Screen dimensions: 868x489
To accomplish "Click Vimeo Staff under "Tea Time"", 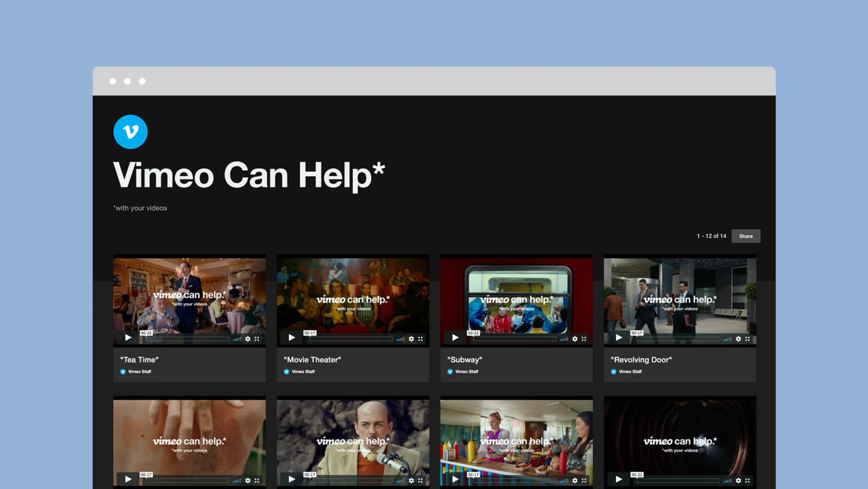I will 139,372.
